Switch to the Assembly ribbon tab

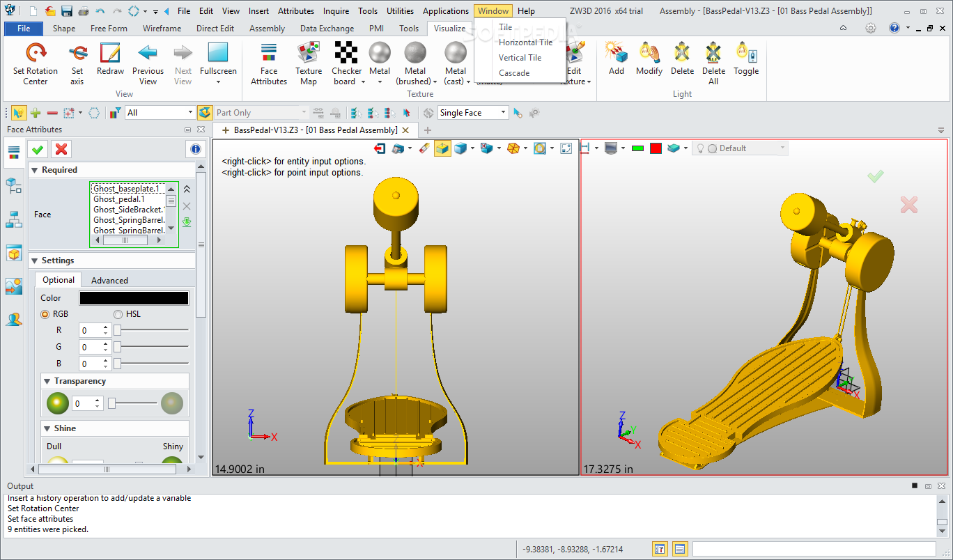click(267, 29)
